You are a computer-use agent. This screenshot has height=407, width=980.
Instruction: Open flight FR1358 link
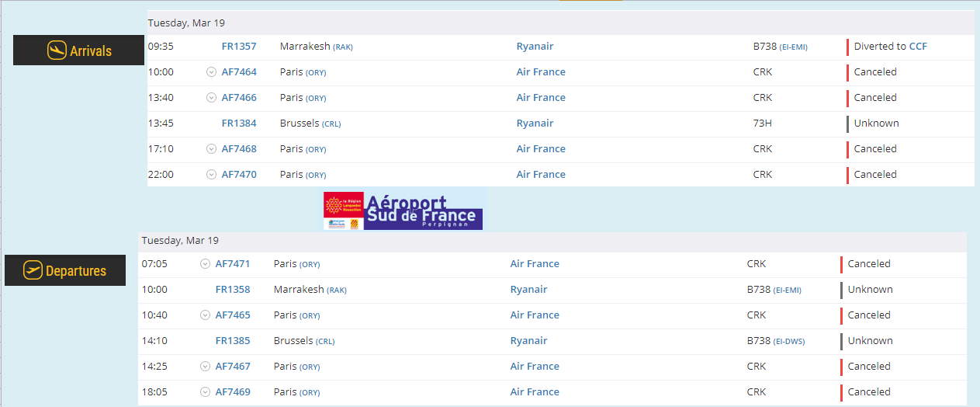[233, 290]
